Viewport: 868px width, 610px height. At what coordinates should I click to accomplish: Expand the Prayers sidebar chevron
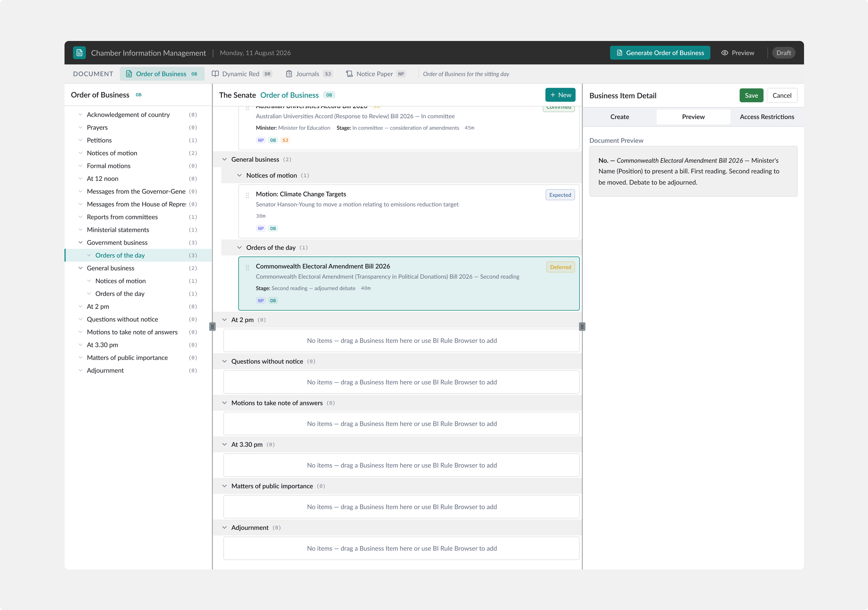pyautogui.click(x=81, y=127)
